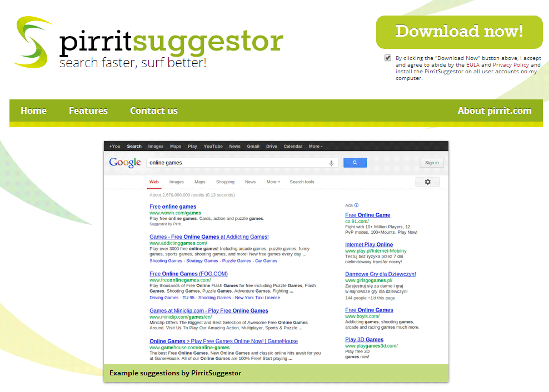Screen dimensions: 549x392
Task: Click Calendar in the black bar
Action: coord(293,146)
